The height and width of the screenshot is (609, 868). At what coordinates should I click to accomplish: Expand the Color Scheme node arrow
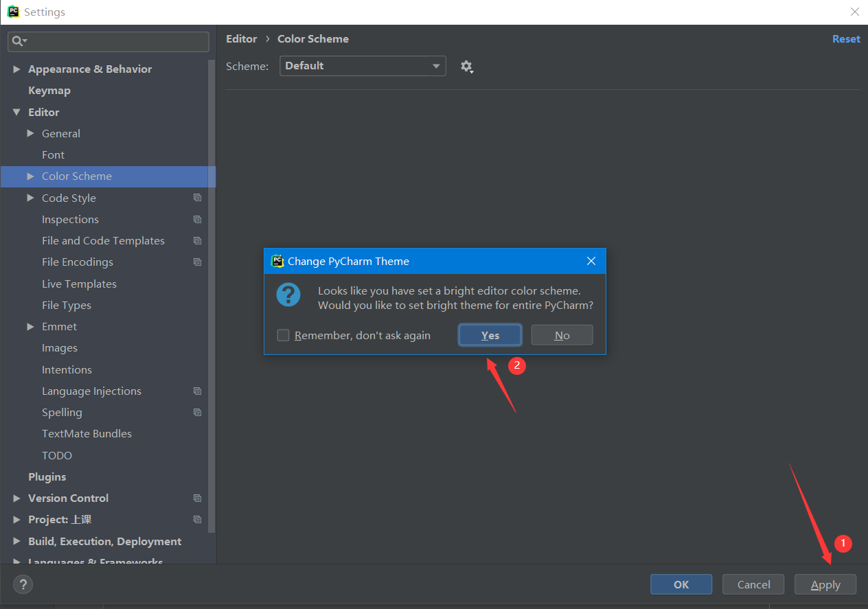30,176
